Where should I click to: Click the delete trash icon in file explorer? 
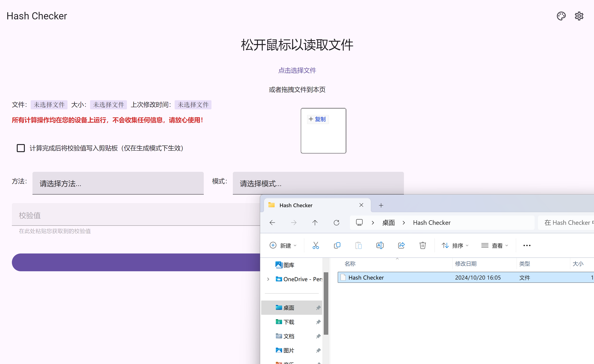(423, 245)
